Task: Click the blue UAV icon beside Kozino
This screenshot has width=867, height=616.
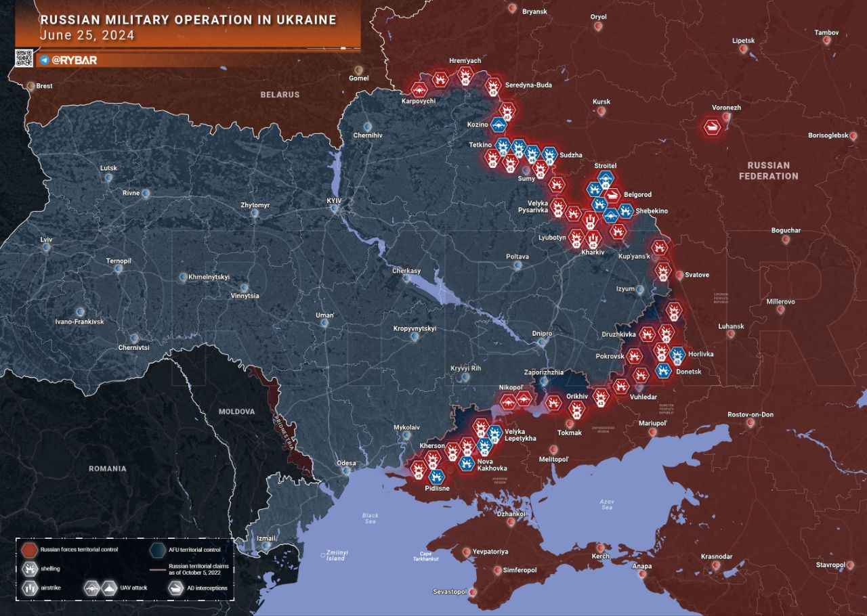Action: click(500, 125)
